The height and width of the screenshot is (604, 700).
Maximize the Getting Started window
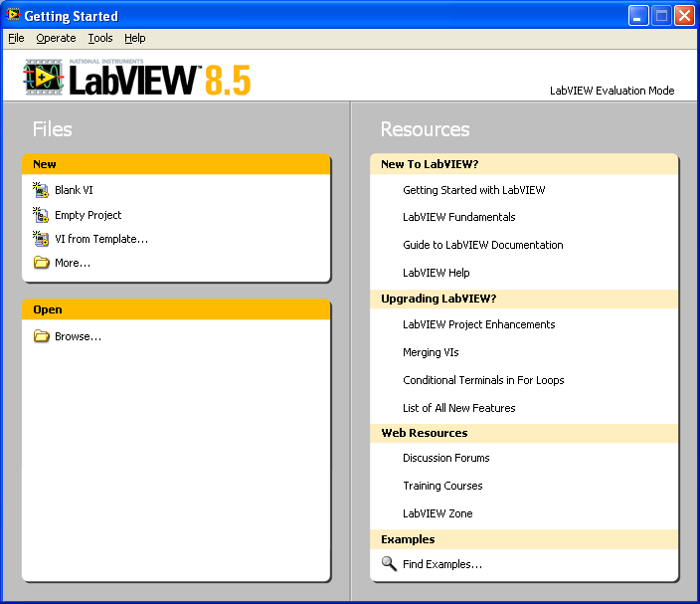(661, 16)
